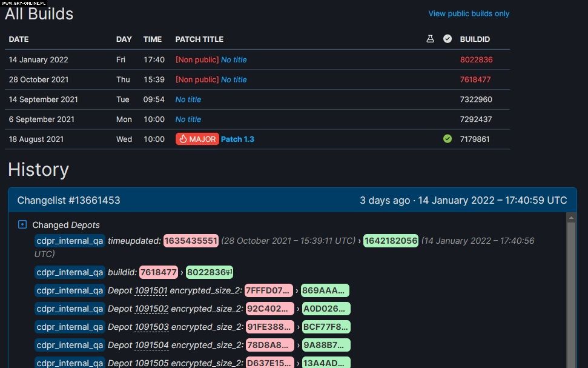Click No title for 6 September 2021
Image resolution: width=588 pixels, height=368 pixels.
click(x=188, y=119)
